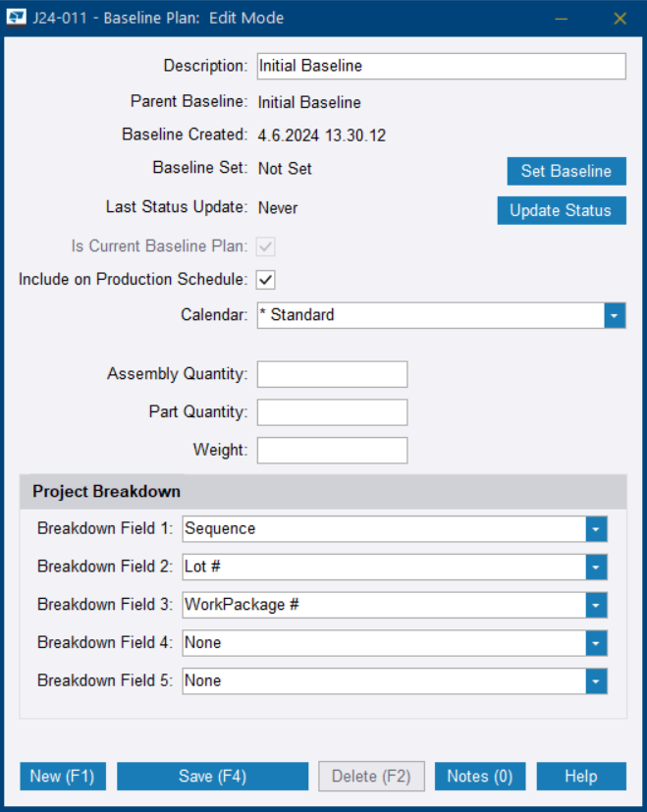
Task: Focus the Assembly Quantity input field
Action: [332, 374]
